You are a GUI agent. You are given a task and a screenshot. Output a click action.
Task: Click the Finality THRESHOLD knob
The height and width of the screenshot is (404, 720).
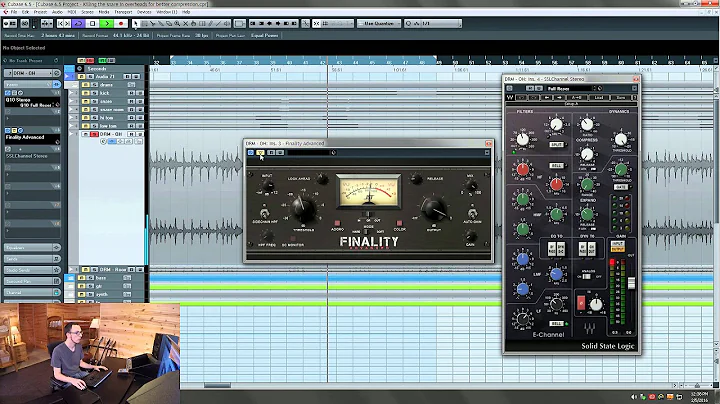303,209
